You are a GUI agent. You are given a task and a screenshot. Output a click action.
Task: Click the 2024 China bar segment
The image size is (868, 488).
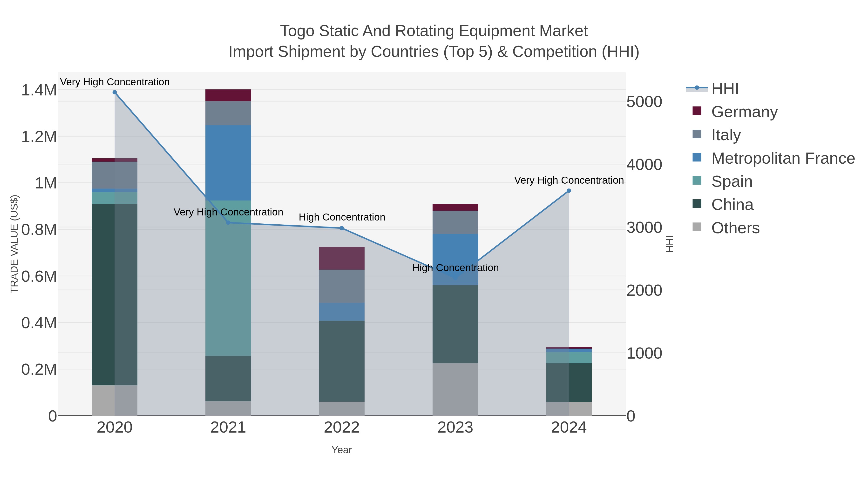tap(569, 383)
